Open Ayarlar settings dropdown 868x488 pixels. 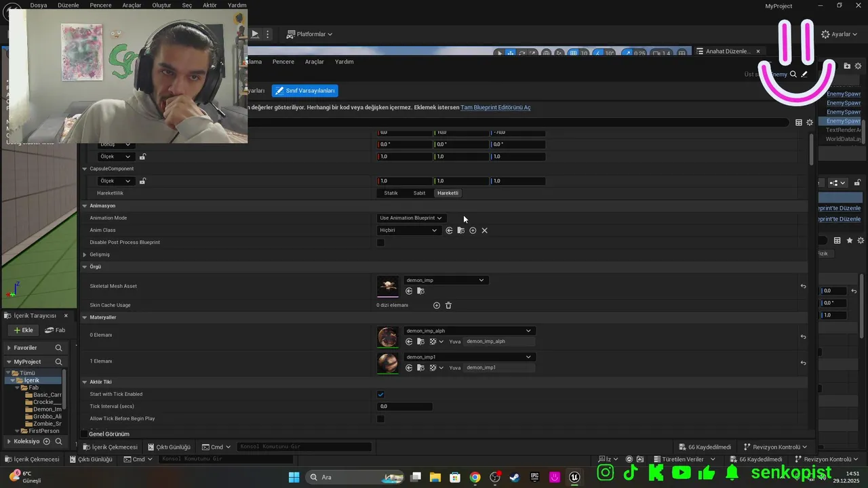[839, 34]
